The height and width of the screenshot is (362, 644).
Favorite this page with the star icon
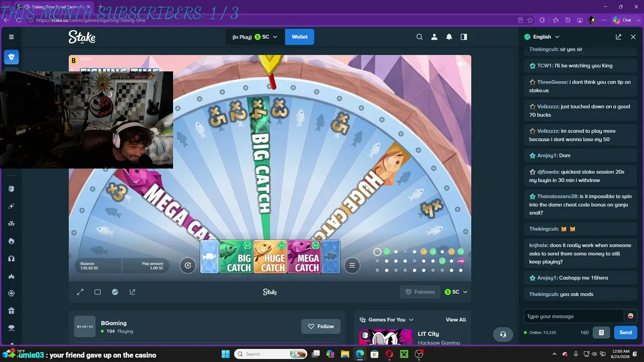tap(530, 20)
